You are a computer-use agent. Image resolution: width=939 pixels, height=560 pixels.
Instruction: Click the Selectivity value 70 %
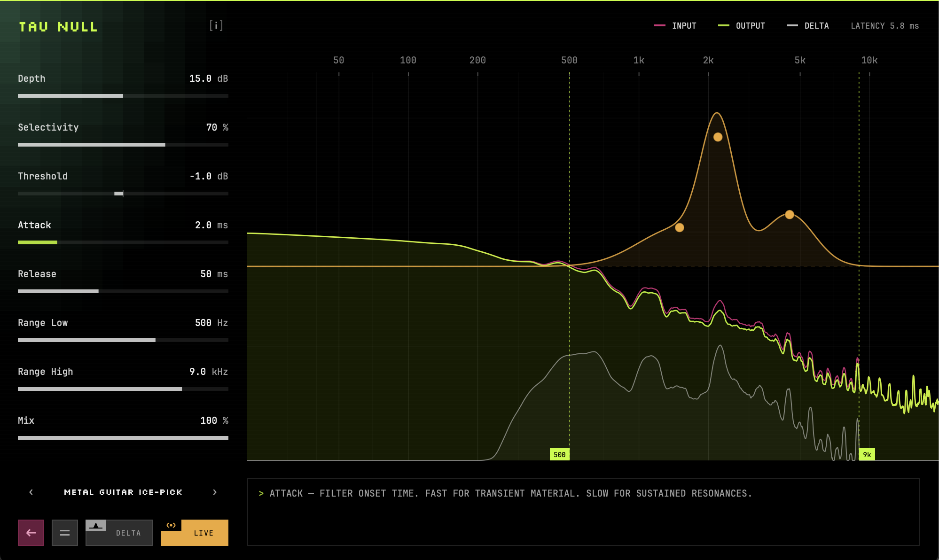pos(217,127)
